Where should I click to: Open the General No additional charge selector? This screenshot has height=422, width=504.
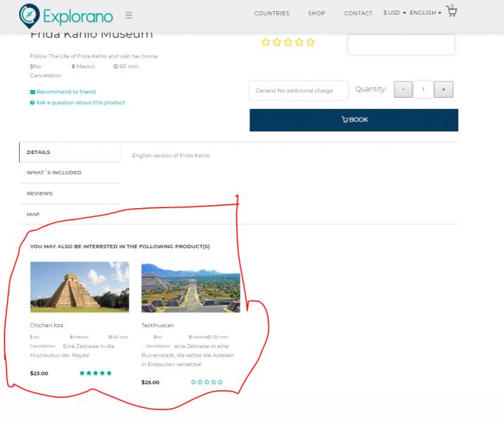299,91
